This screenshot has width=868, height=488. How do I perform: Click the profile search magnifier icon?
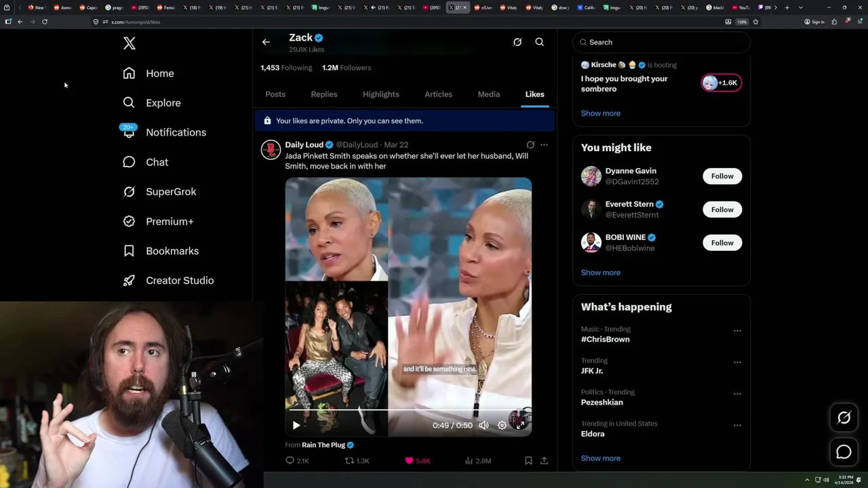[540, 42]
